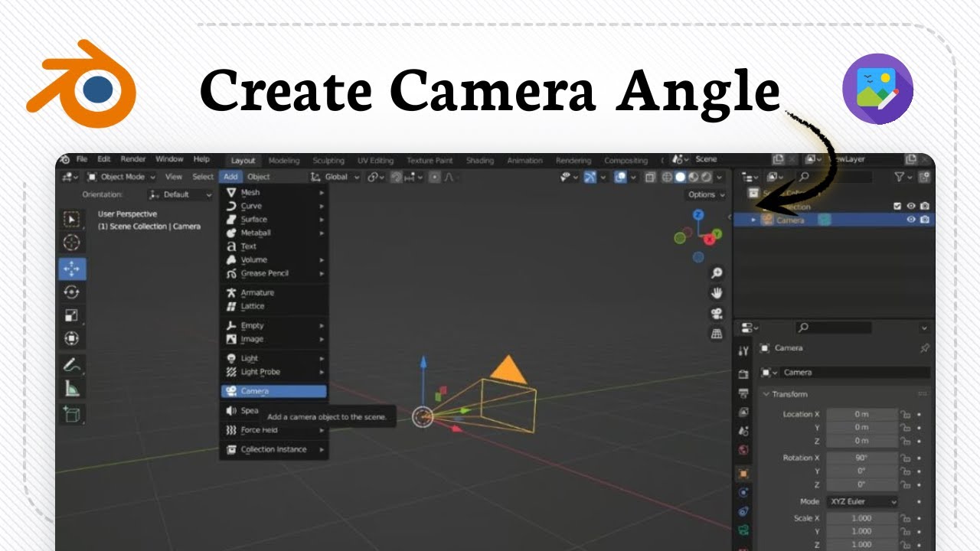Open the Orientation Default dropdown
Viewport: 980px width, 551px height.
pyautogui.click(x=178, y=194)
